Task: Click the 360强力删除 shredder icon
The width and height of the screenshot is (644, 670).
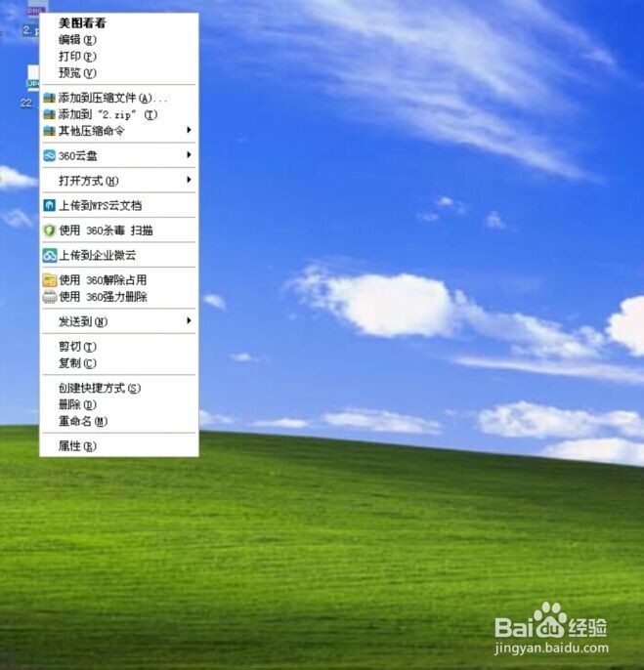Action: click(50, 297)
